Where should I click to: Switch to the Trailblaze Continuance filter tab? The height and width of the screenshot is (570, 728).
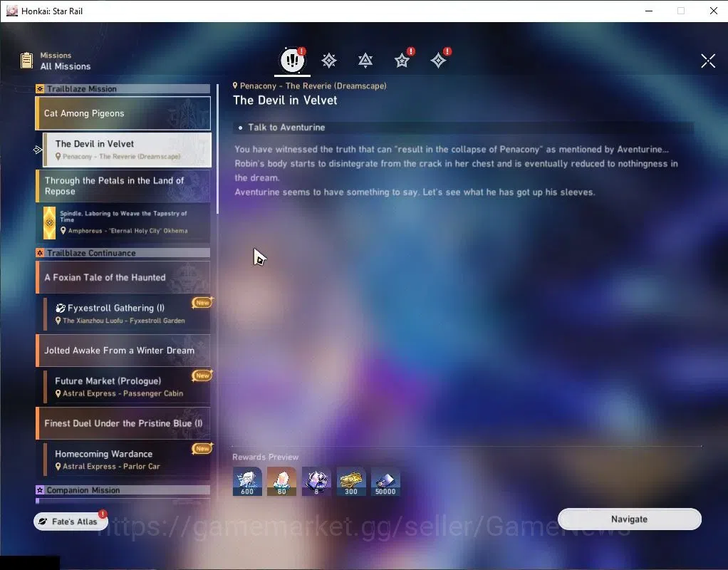coord(365,61)
